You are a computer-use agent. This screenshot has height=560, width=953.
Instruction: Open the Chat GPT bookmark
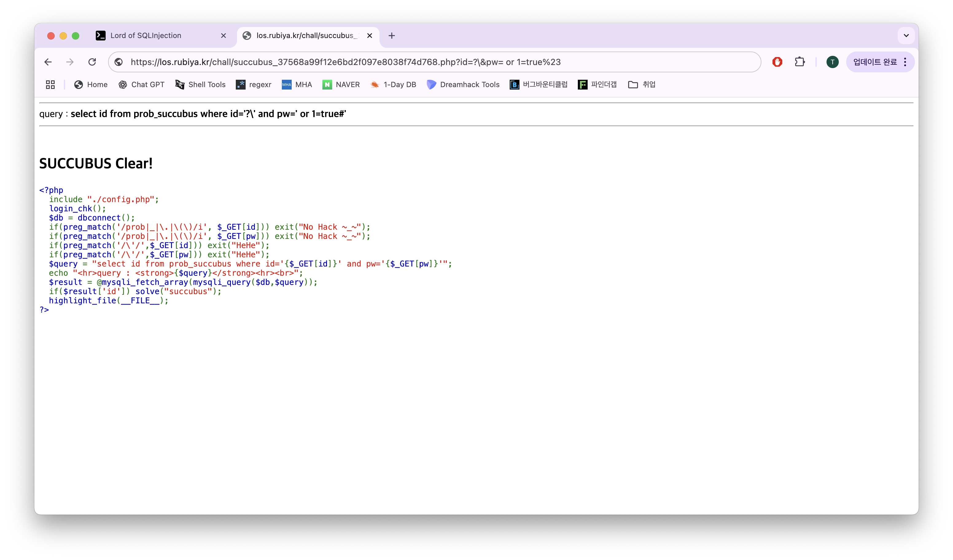[142, 85]
